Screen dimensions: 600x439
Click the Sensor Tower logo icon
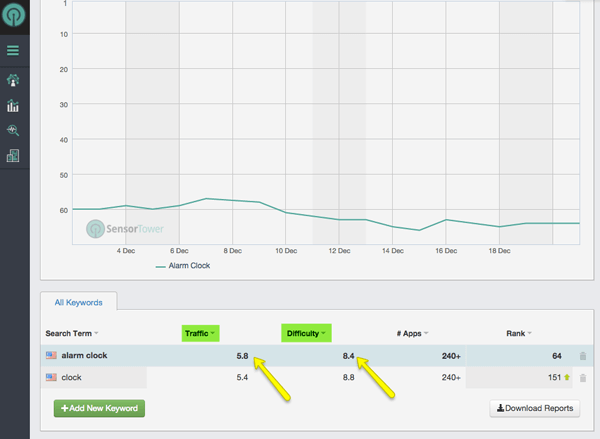tap(14, 15)
